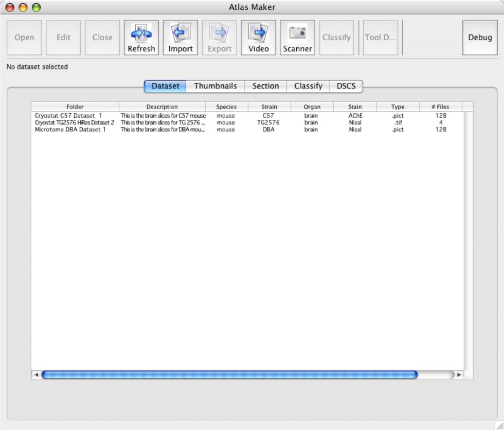Sort by the Folder column header
504x430 pixels.
click(75, 107)
